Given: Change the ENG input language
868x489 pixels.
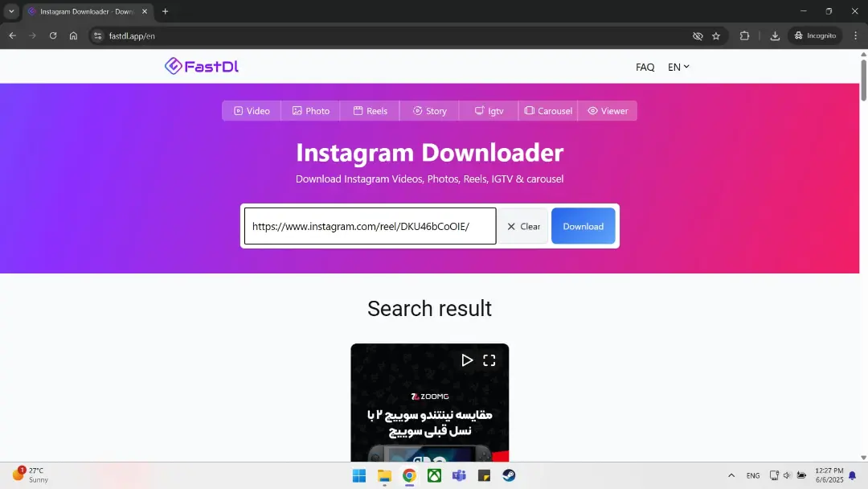Looking at the screenshot, I should 753,475.
